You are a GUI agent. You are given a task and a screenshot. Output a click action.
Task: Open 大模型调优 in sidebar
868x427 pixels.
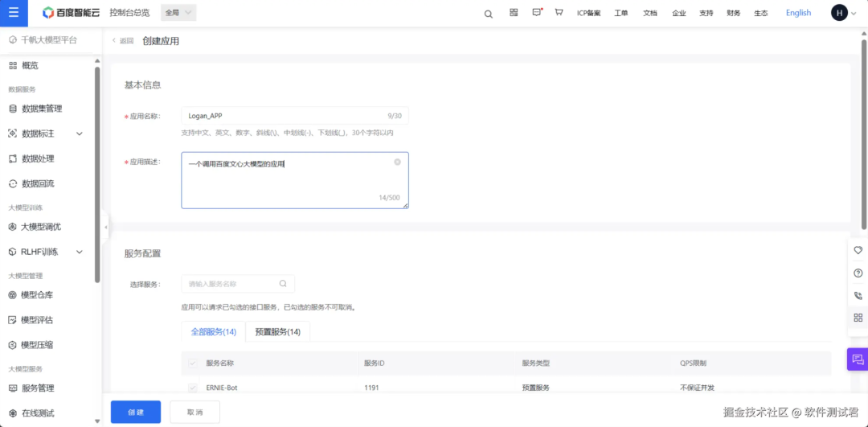(x=41, y=227)
